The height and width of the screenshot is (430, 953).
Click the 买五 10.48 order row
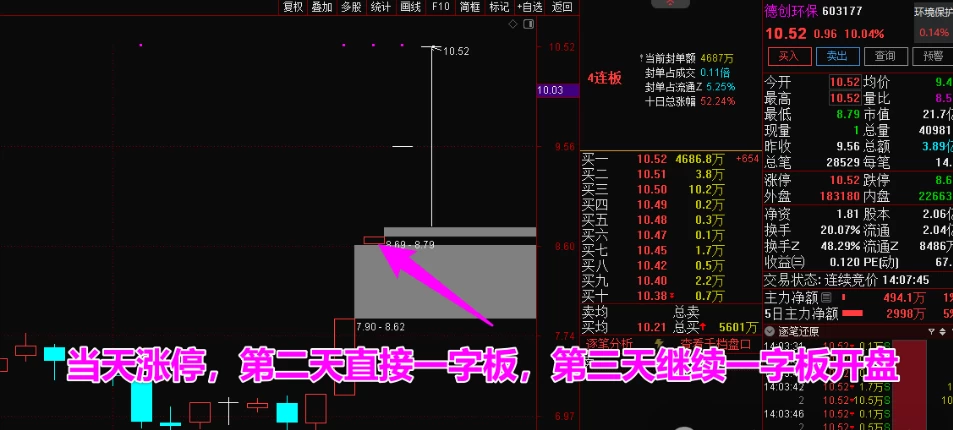pyautogui.click(x=671, y=220)
